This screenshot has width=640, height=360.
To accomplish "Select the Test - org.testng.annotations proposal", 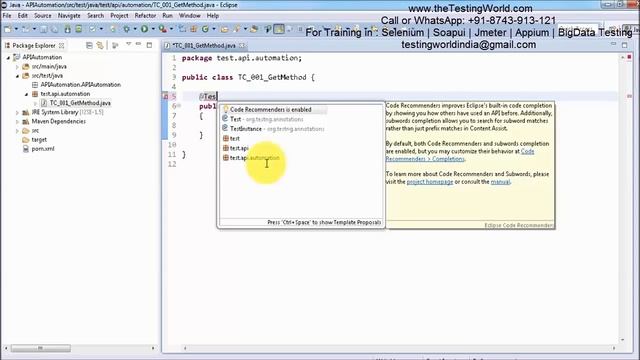I will 301,119.
